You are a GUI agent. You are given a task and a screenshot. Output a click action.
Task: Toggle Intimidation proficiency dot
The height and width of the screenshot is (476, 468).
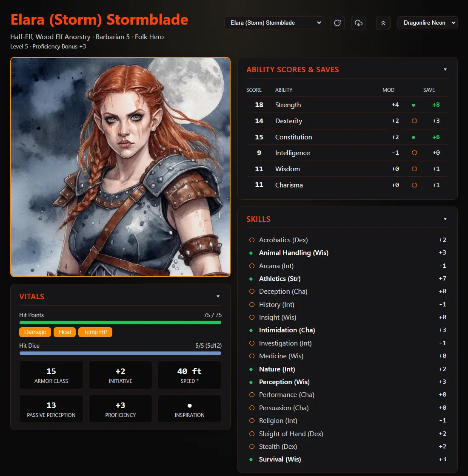click(251, 330)
